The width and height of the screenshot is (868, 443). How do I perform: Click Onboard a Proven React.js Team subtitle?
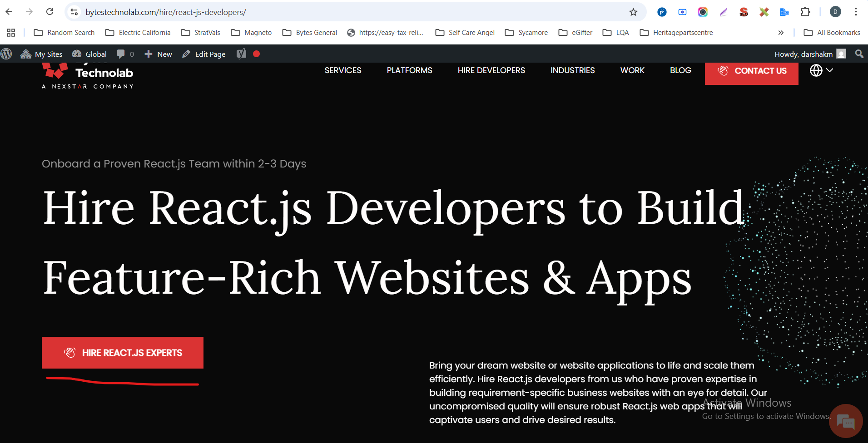(174, 164)
